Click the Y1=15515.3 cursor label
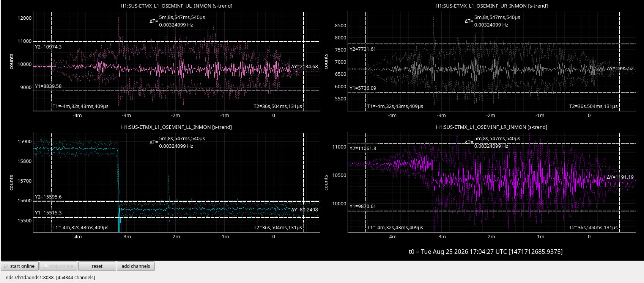The height and width of the screenshot is (283, 644). click(48, 213)
